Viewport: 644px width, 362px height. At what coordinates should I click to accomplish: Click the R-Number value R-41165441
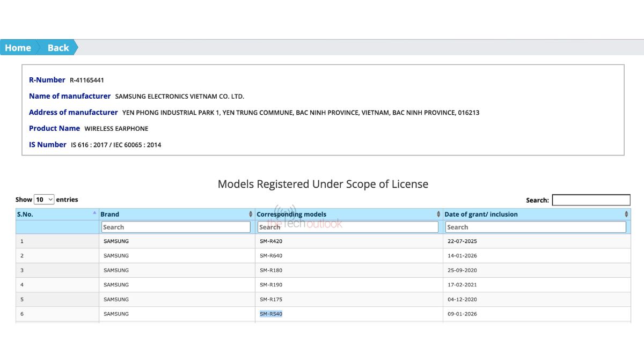[87, 80]
